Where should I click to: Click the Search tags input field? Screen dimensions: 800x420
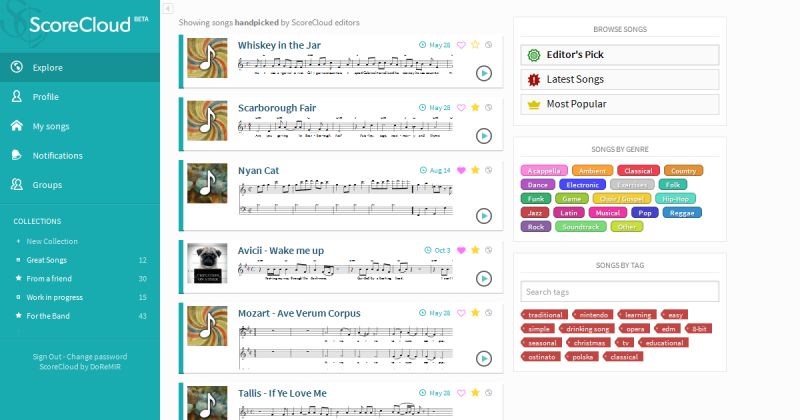620,292
